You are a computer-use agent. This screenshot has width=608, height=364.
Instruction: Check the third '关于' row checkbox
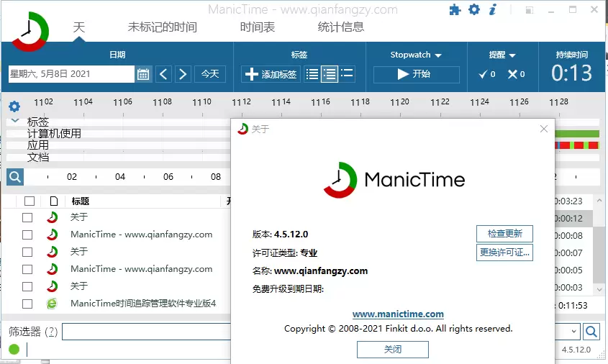pos(27,286)
